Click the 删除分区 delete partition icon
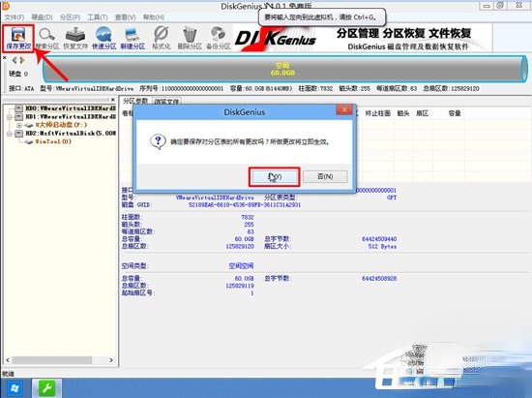The width and height of the screenshot is (532, 398). coord(190,38)
